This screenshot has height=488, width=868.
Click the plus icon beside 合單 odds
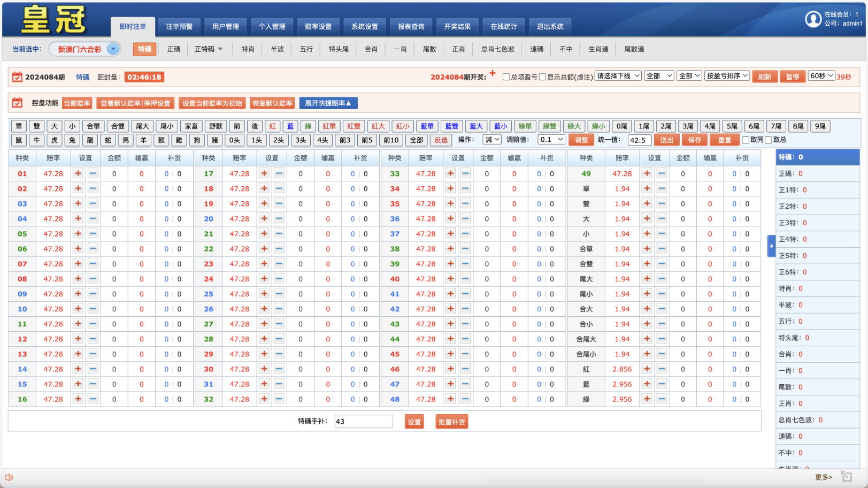pyautogui.click(x=647, y=249)
